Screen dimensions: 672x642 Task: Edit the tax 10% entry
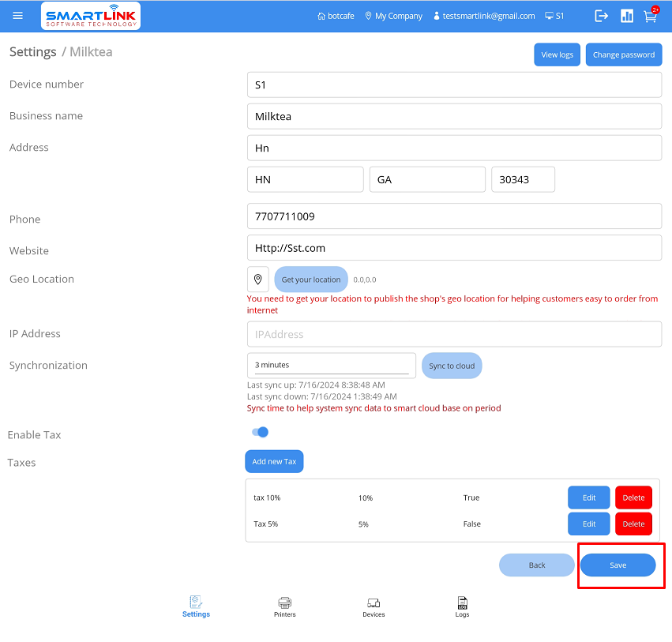click(x=588, y=497)
